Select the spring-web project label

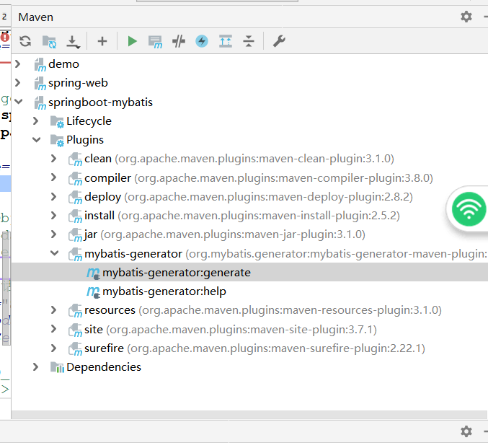[78, 83]
